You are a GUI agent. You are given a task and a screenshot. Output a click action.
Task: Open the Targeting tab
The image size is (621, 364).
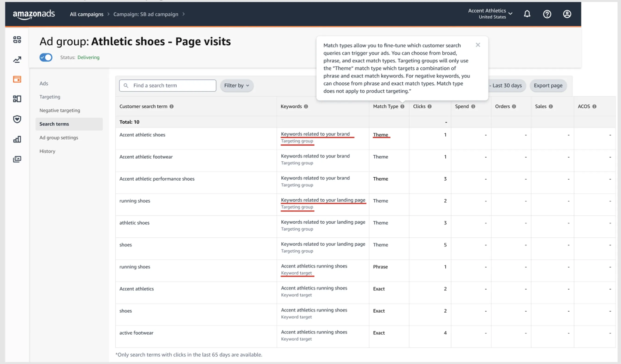pyautogui.click(x=50, y=97)
